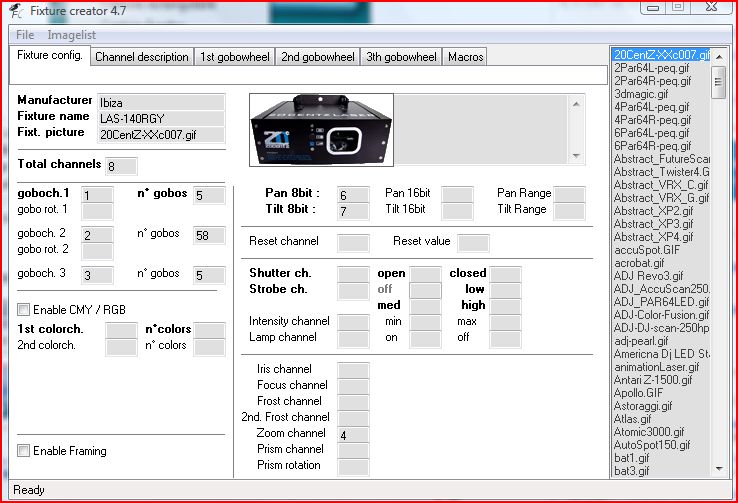
Task: Switch to the Channel description tab
Action: click(x=141, y=57)
